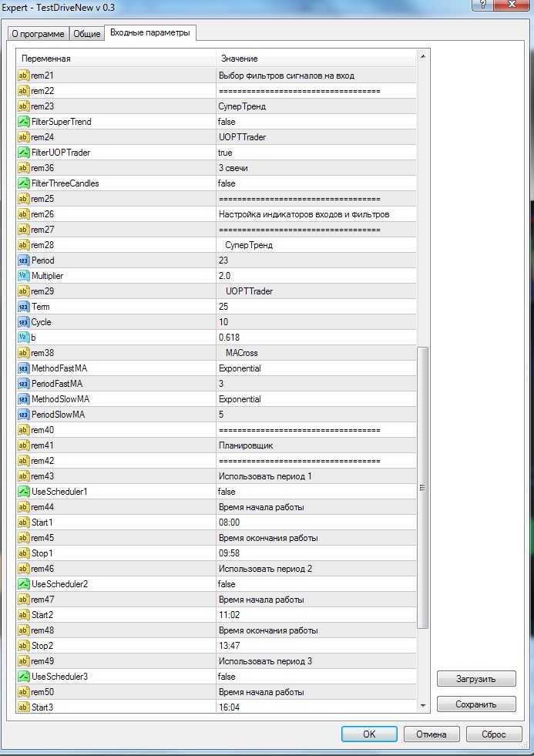Image resolution: width=534 pixels, height=756 pixels.
Task: Switch to the О программе tab
Action: pyautogui.click(x=38, y=34)
